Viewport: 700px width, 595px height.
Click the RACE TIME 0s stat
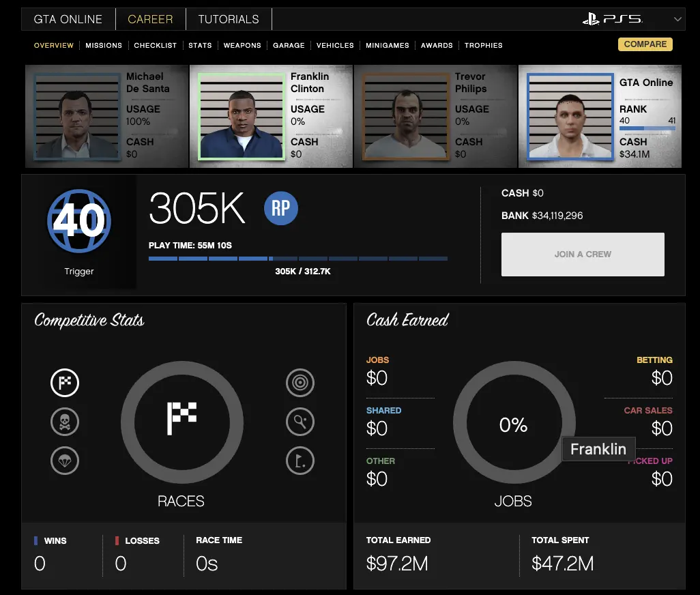(x=219, y=555)
